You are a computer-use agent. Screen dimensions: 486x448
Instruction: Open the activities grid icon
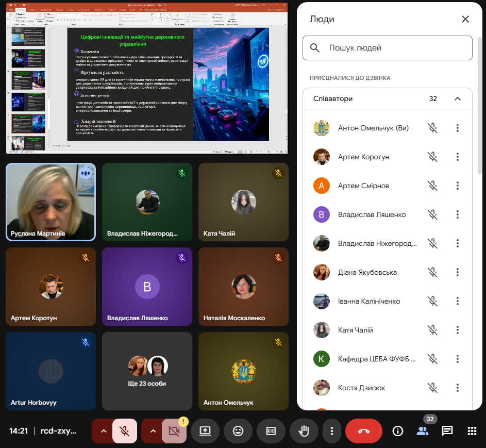coord(472,431)
